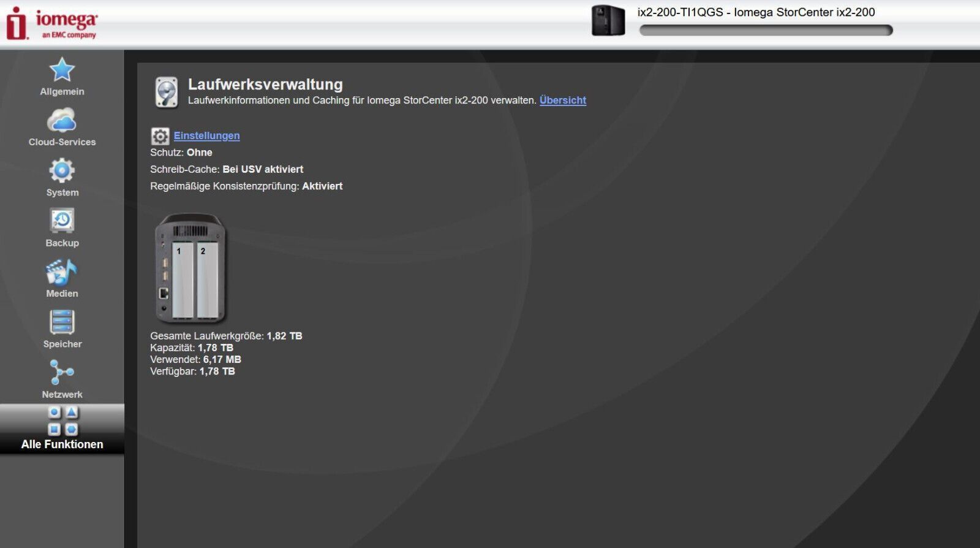Screen dimensions: 980x548
Task: Open the Backup section icon
Action: coord(62,221)
